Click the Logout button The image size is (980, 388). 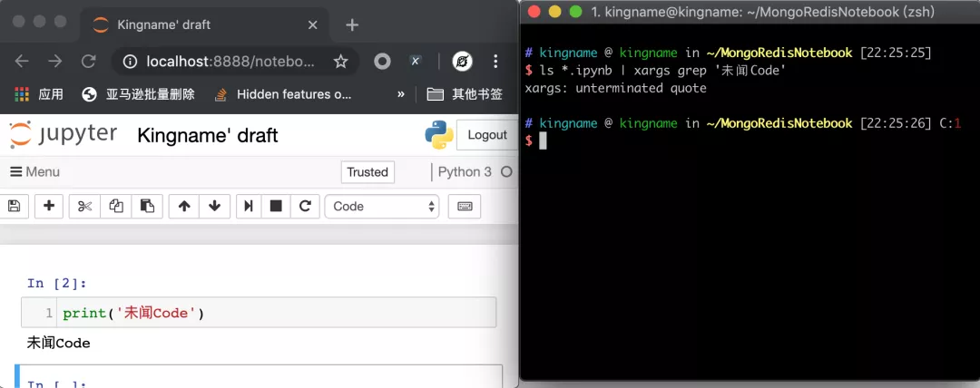487,135
